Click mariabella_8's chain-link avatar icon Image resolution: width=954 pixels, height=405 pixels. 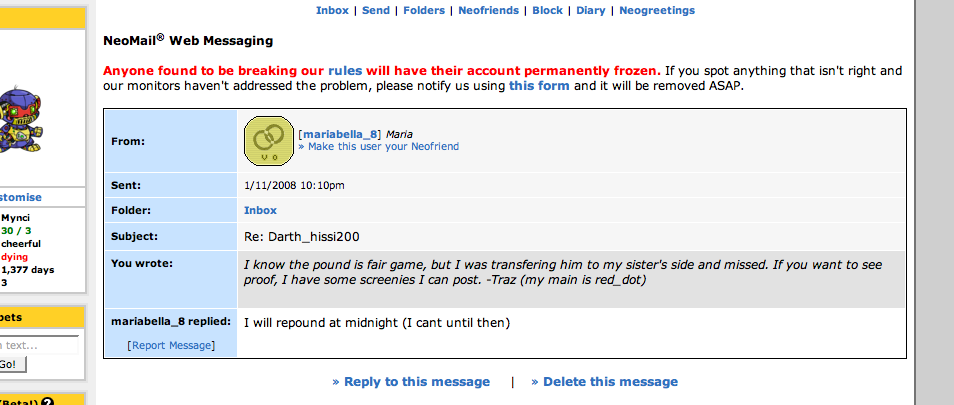click(x=267, y=140)
